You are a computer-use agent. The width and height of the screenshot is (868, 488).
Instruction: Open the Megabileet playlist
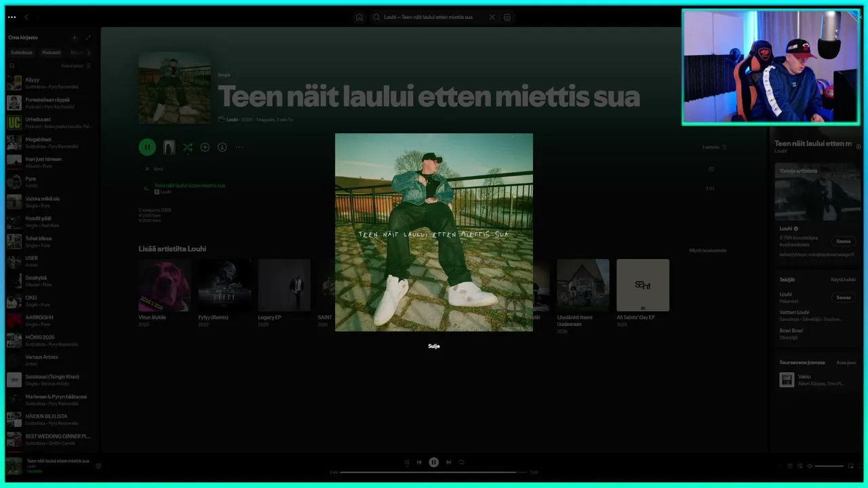pos(50,142)
